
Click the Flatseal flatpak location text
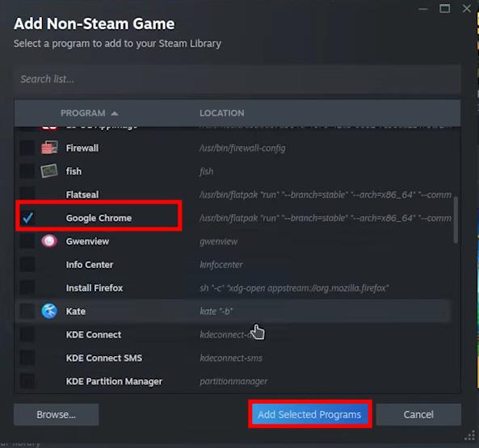326,195
